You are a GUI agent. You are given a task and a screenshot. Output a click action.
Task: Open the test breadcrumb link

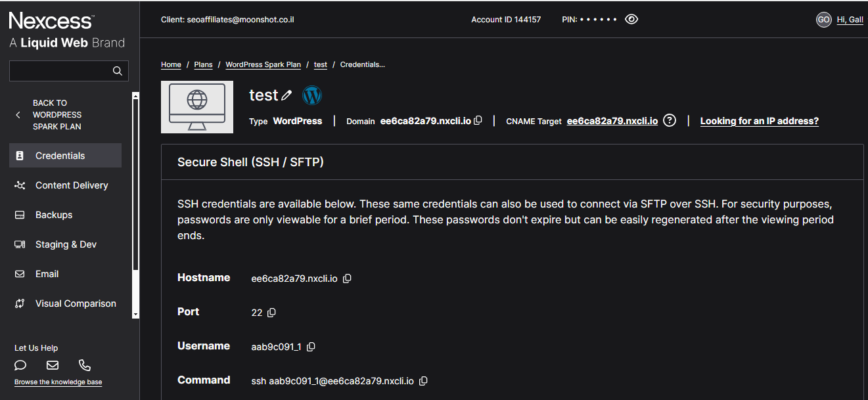(321, 64)
